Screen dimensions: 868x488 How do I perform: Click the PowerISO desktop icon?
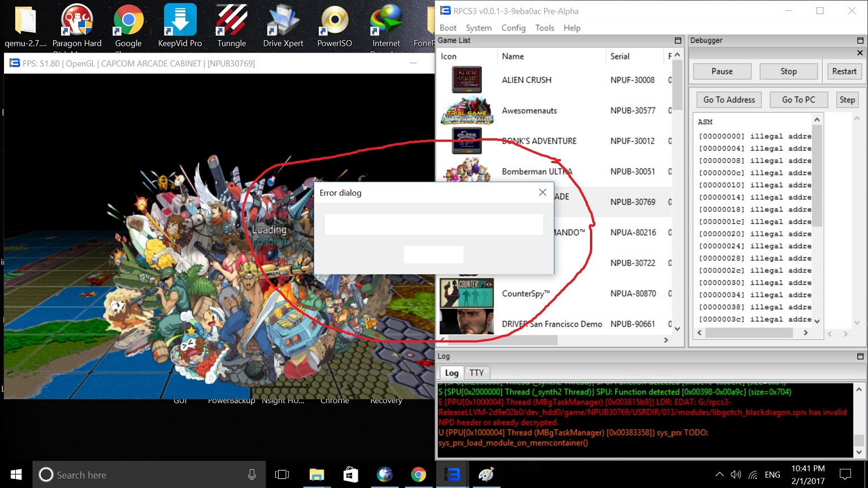(x=335, y=26)
